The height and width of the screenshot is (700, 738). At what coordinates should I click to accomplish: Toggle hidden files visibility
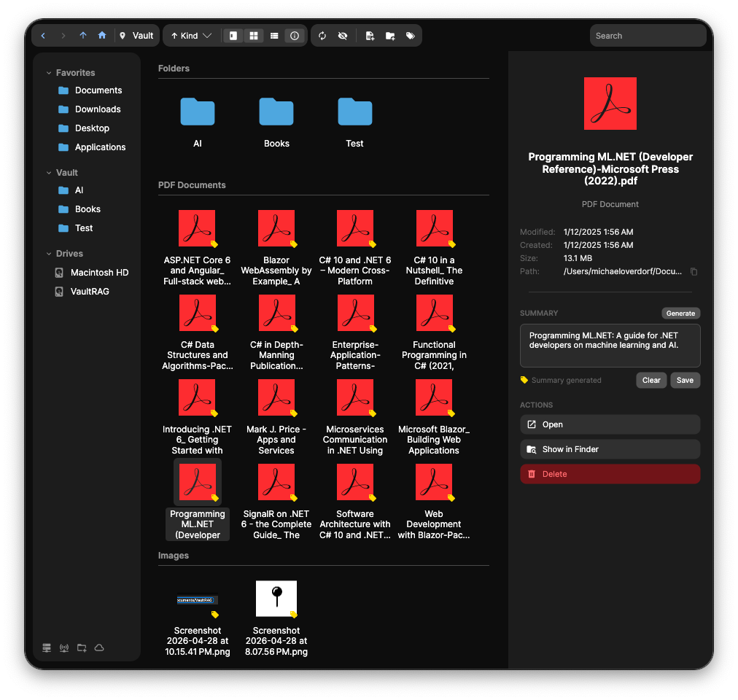(x=343, y=36)
